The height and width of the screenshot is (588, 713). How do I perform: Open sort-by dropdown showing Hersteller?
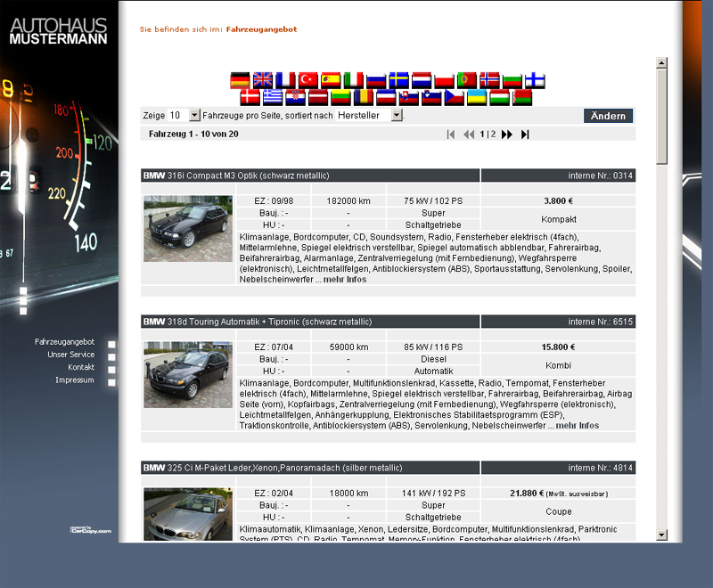(369, 116)
